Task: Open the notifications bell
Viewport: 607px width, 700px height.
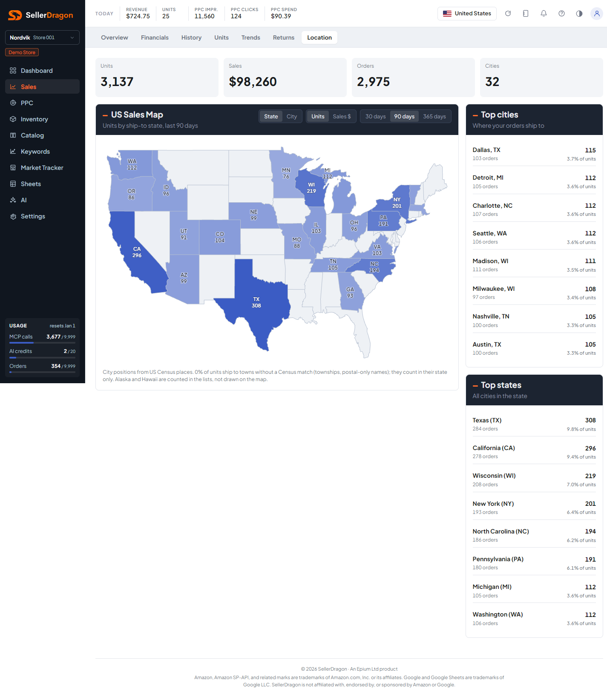Action: 544,14
